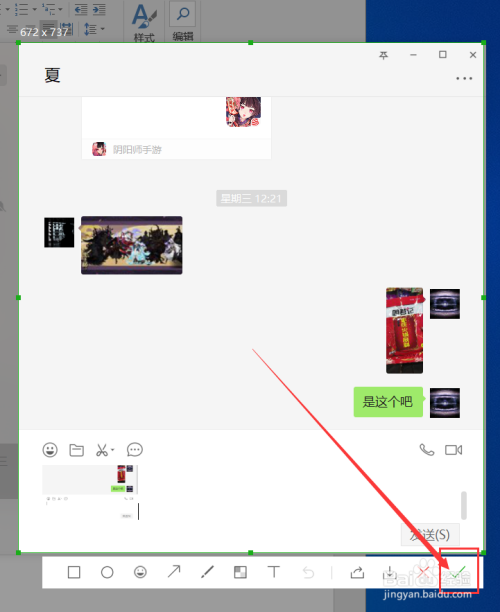
Task: Select the arrow drawing tool
Action: [174, 572]
